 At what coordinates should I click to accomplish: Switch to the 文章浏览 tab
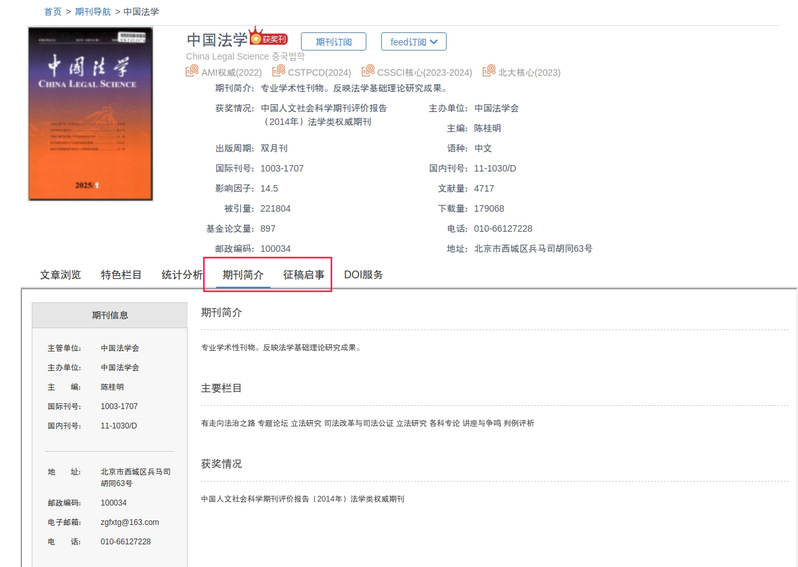(x=60, y=275)
